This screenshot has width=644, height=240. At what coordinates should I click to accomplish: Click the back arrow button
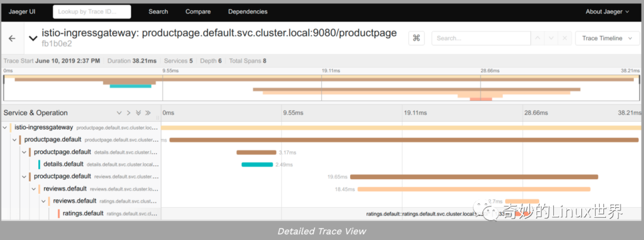pyautogui.click(x=12, y=38)
